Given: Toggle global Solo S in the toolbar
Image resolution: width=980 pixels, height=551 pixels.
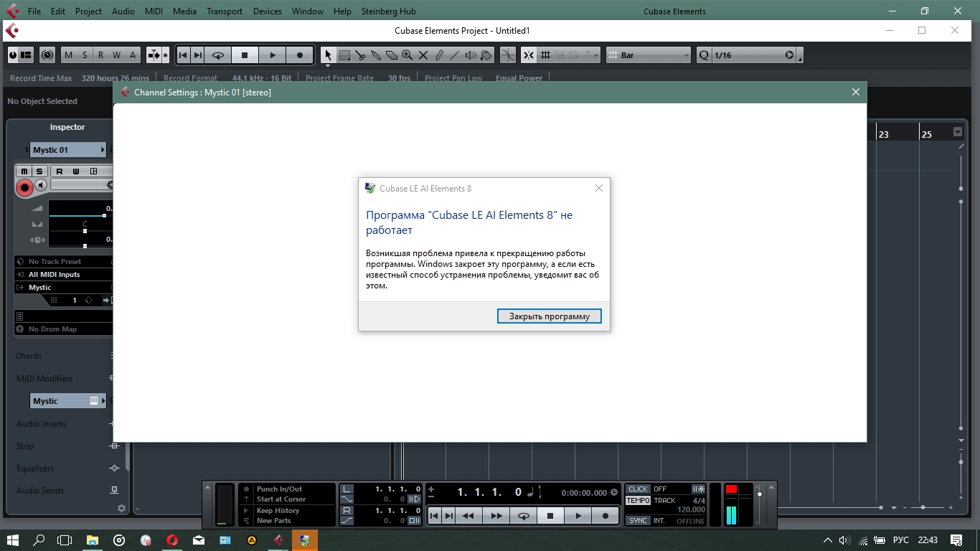Looking at the screenshot, I should pyautogui.click(x=85, y=55).
